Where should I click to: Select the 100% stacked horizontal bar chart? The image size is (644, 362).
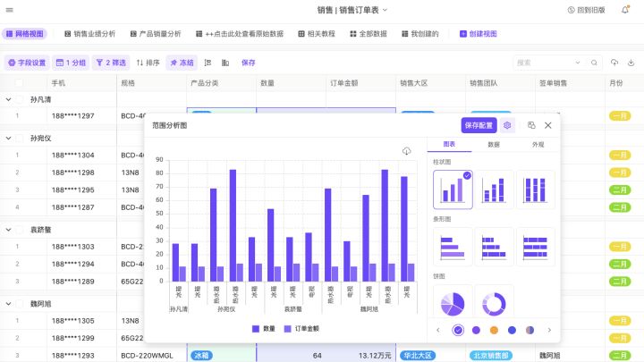point(535,247)
